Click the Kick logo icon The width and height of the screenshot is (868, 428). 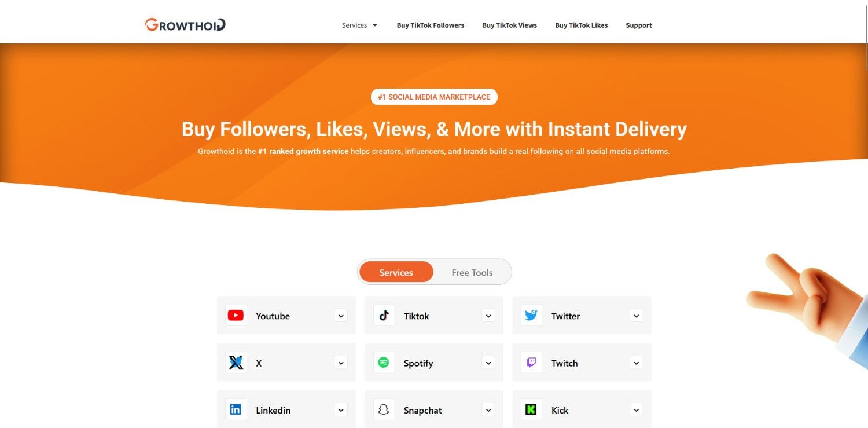point(531,409)
